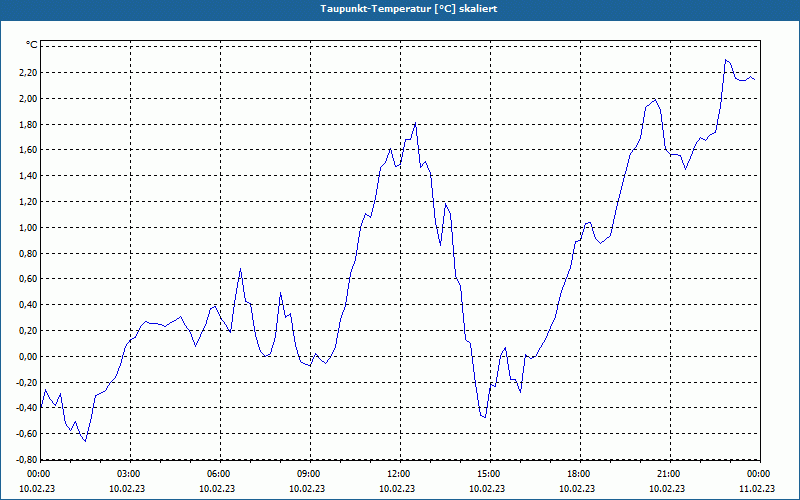Select the '12:00' time label
This screenshot has width=800, height=500.
click(x=400, y=474)
